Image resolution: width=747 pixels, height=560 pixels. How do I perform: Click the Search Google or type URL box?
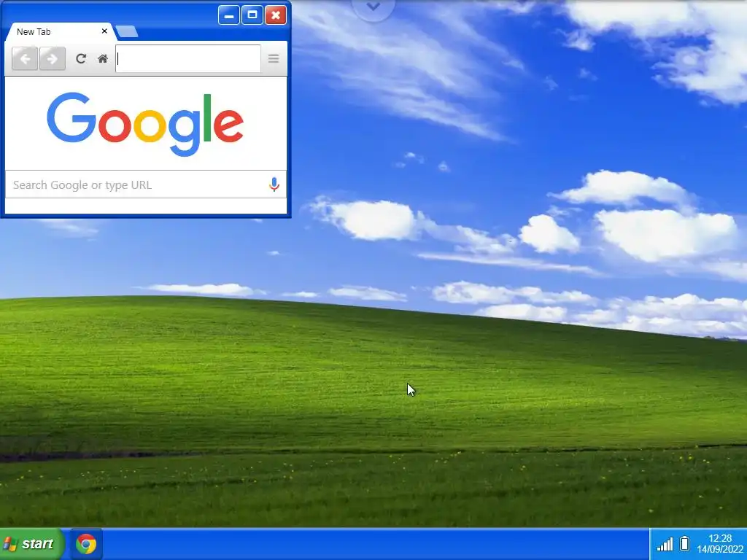[x=146, y=184]
